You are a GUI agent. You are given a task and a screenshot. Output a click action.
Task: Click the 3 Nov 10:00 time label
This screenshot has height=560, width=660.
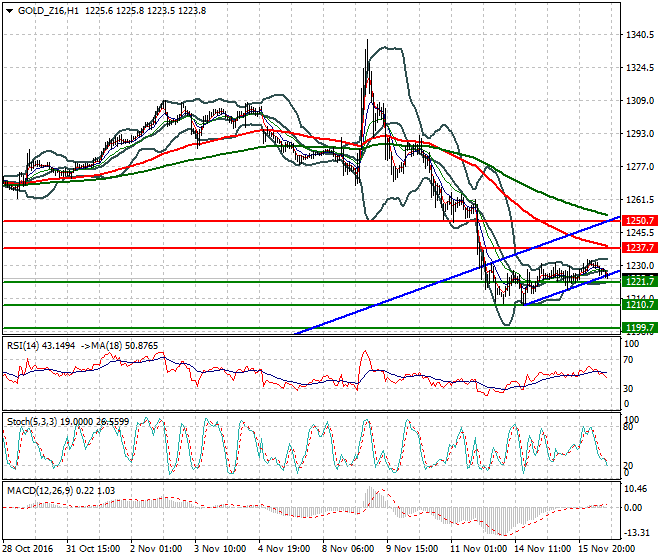click(221, 549)
